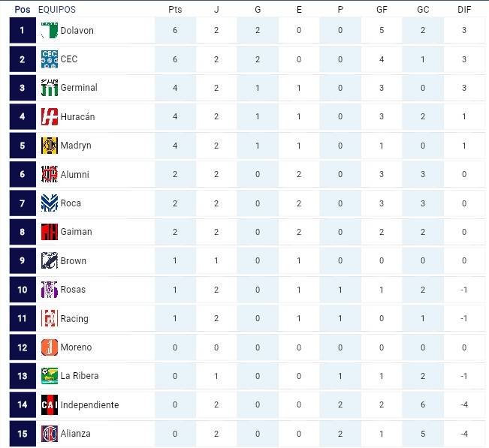
Task: Click the position 1 badge
Action: [23, 30]
